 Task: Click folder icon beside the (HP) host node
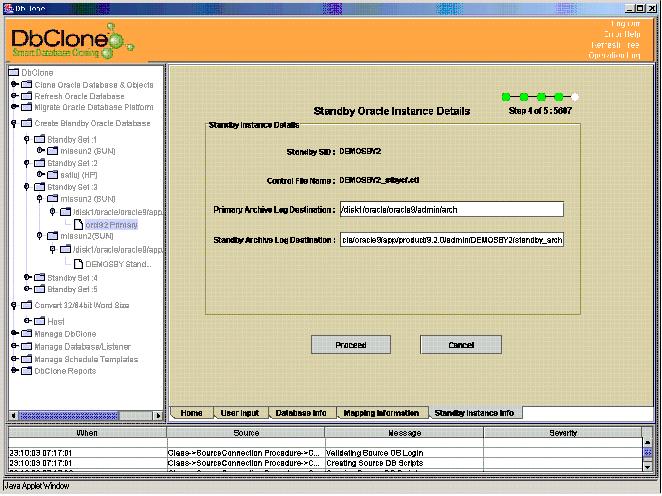tap(52, 175)
